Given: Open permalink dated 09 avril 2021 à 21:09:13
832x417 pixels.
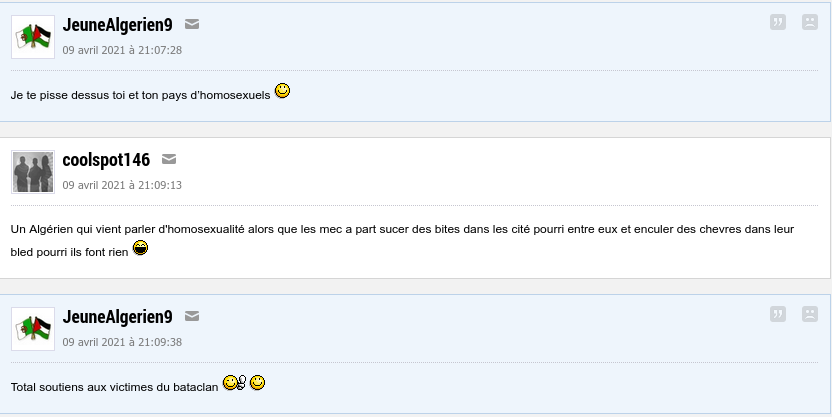Looking at the screenshot, I should click(122, 185).
